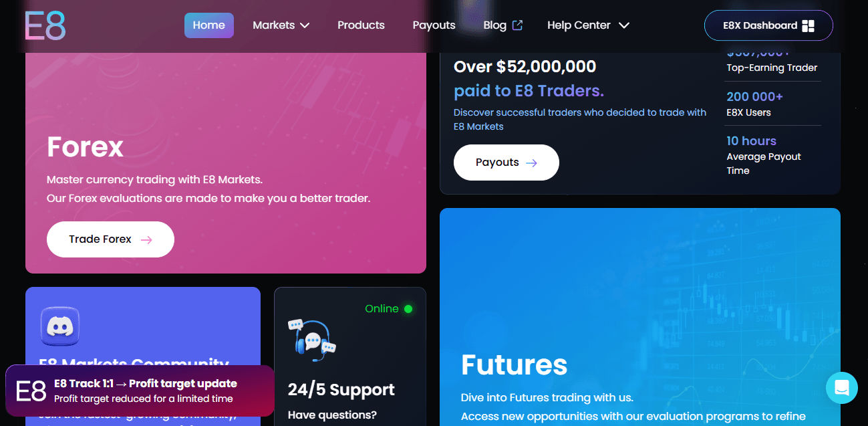
Task: Click the green Online status indicator
Action: click(x=408, y=309)
